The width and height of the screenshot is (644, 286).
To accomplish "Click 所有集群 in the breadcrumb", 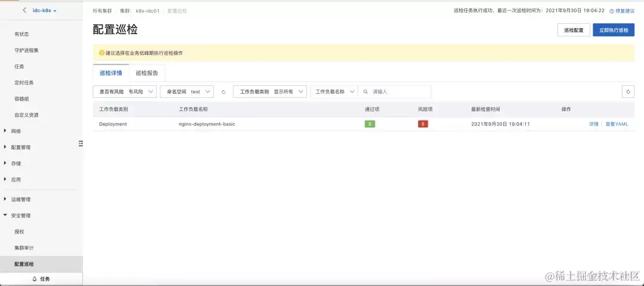I will point(103,11).
